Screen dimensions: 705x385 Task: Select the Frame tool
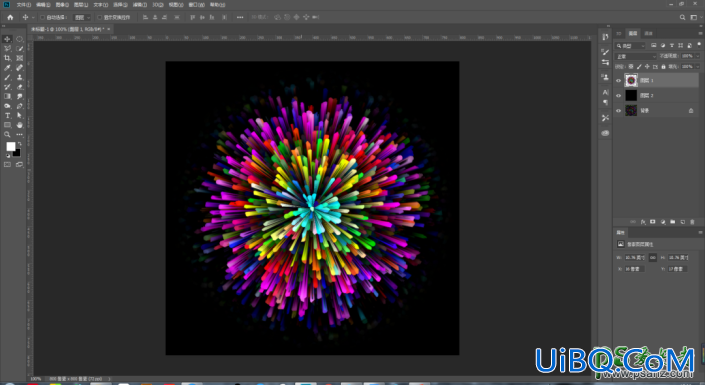[x=20, y=58]
